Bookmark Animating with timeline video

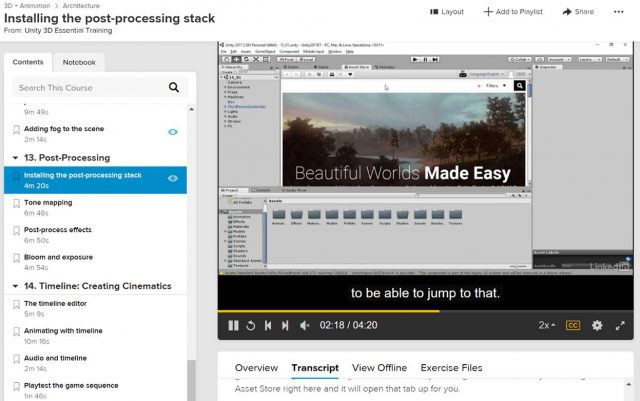[16, 332]
